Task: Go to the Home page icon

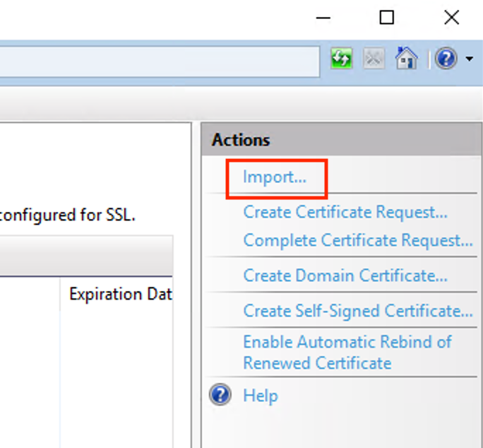Action: point(406,58)
